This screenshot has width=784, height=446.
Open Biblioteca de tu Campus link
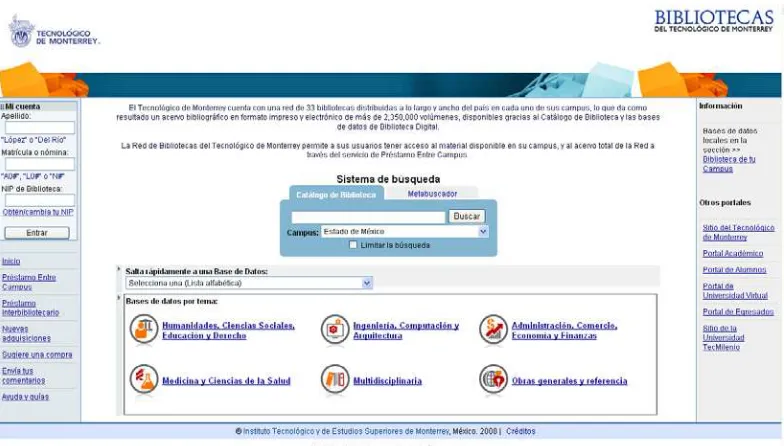click(x=729, y=164)
